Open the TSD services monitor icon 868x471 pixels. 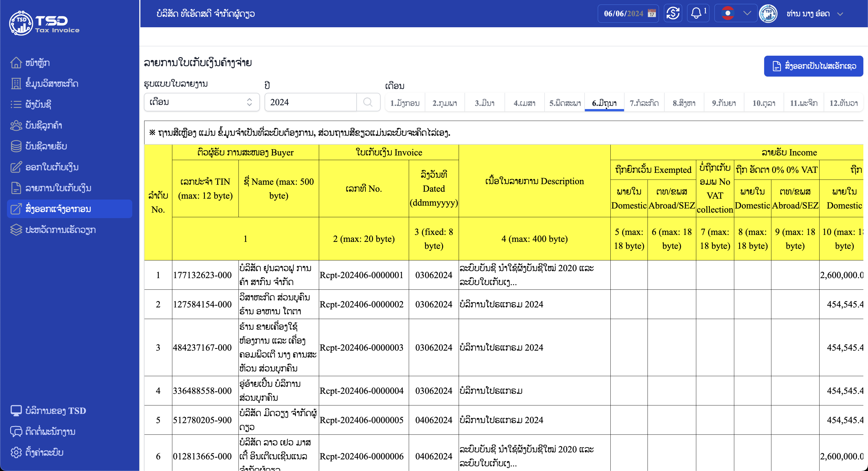pyautogui.click(x=16, y=411)
